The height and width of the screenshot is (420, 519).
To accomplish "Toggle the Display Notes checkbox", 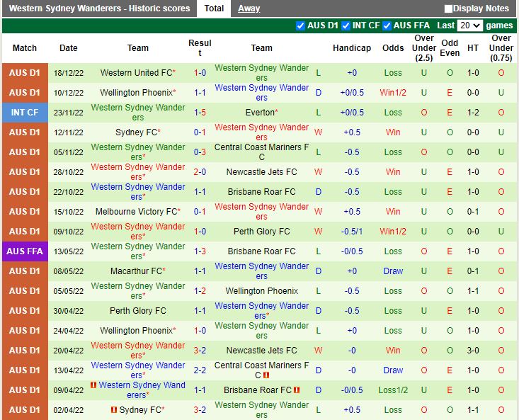I will click(x=448, y=8).
